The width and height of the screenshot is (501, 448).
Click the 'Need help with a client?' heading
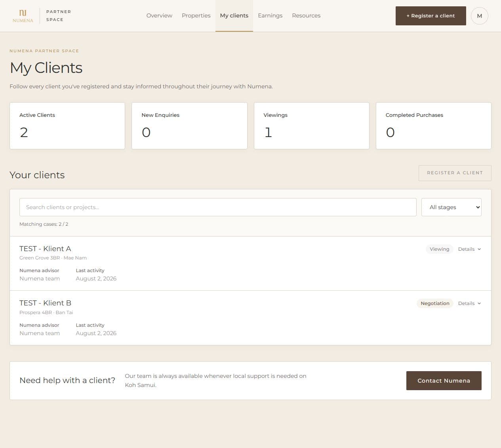tap(67, 380)
